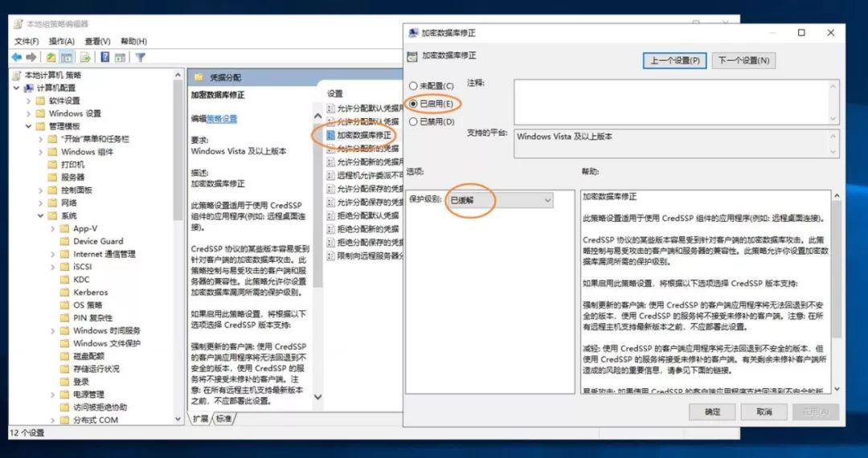Screen dimensions: 868x458
Task: Select the PIN 复杂性 tree item
Action: tap(92, 317)
